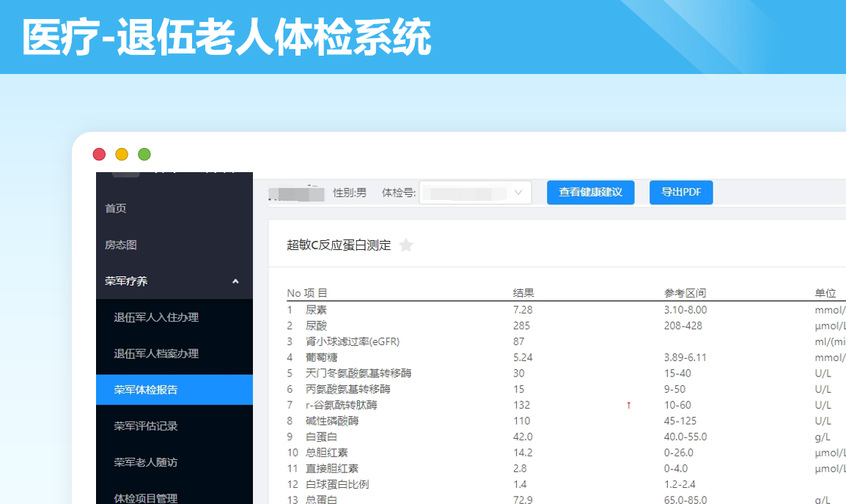Click 直接胆红素 item name
Viewport: 846px width, 504px height.
click(332, 468)
